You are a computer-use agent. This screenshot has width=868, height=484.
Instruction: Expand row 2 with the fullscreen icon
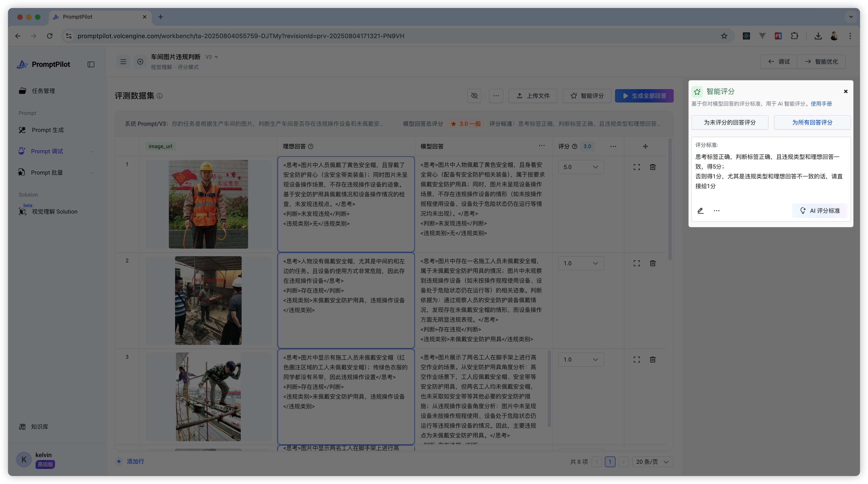(637, 263)
